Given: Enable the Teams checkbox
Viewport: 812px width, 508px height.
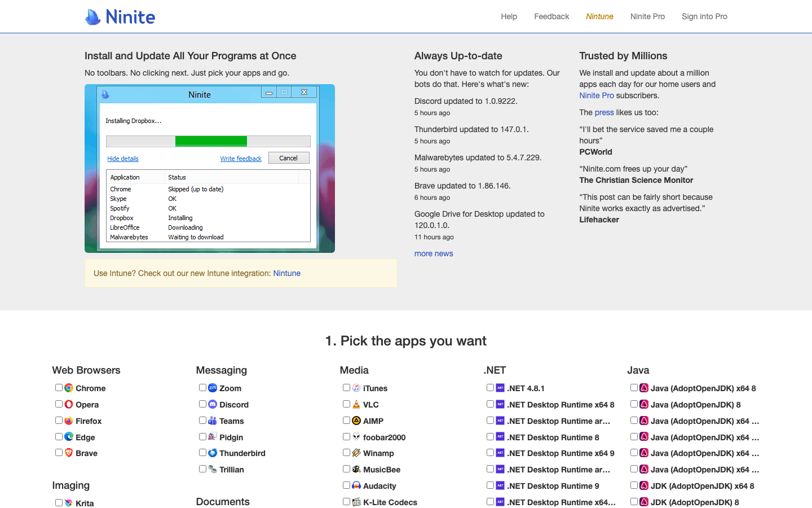Looking at the screenshot, I should [x=202, y=420].
